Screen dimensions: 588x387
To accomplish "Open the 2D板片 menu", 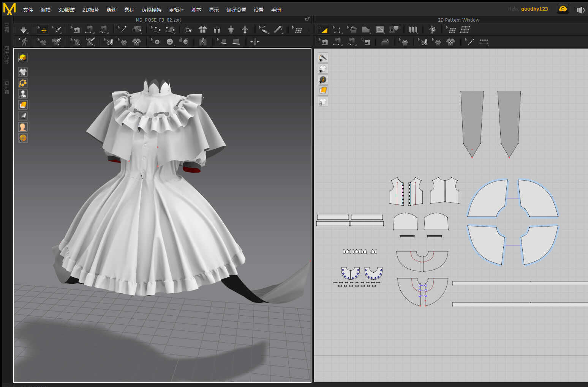I will (x=91, y=10).
